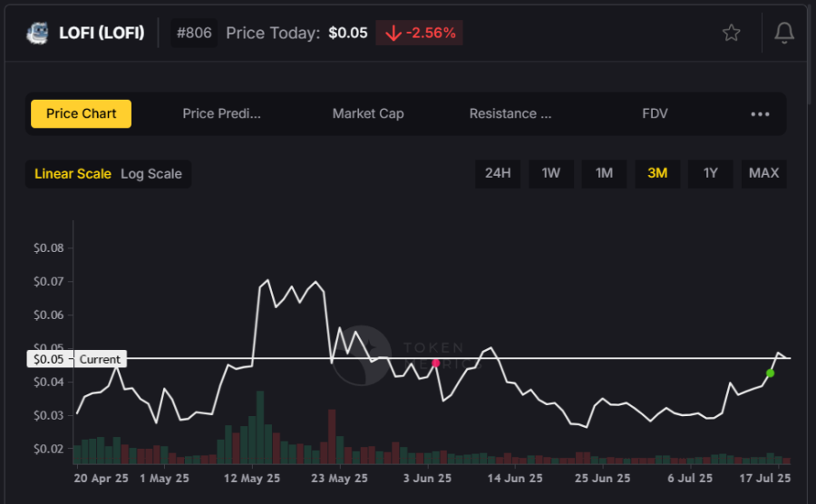Open the Resistance tab
816x504 pixels.
click(510, 114)
